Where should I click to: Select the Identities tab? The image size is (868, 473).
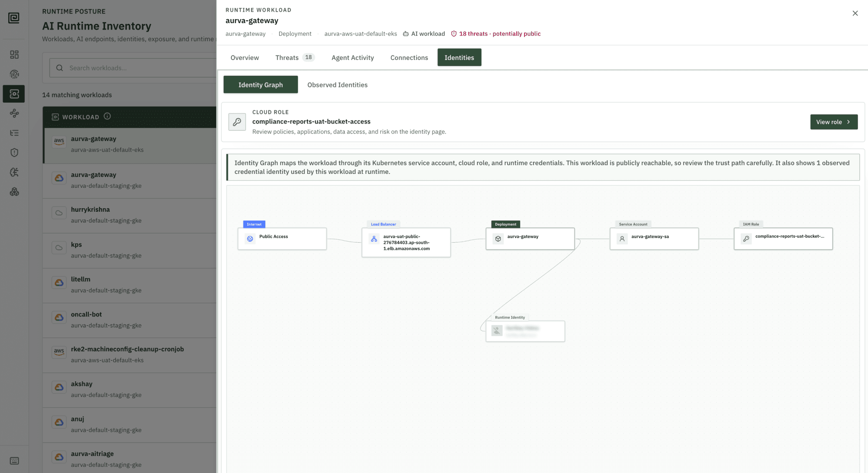(x=459, y=57)
